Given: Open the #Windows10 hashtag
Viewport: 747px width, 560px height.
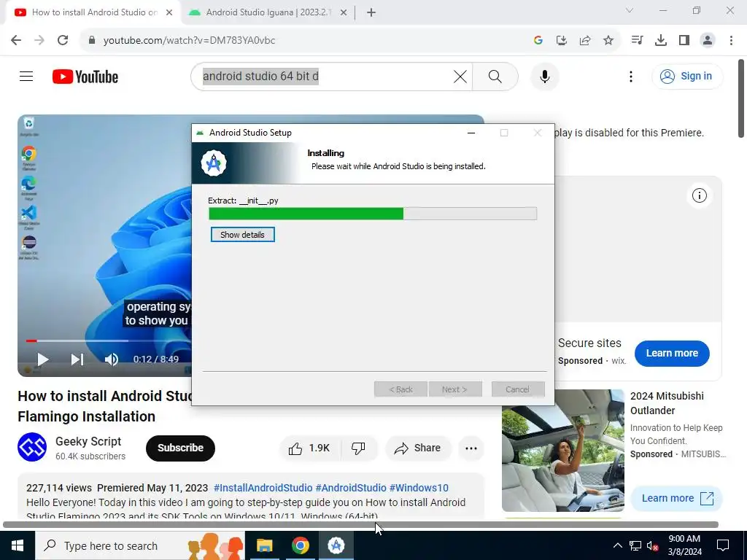Looking at the screenshot, I should (419, 488).
